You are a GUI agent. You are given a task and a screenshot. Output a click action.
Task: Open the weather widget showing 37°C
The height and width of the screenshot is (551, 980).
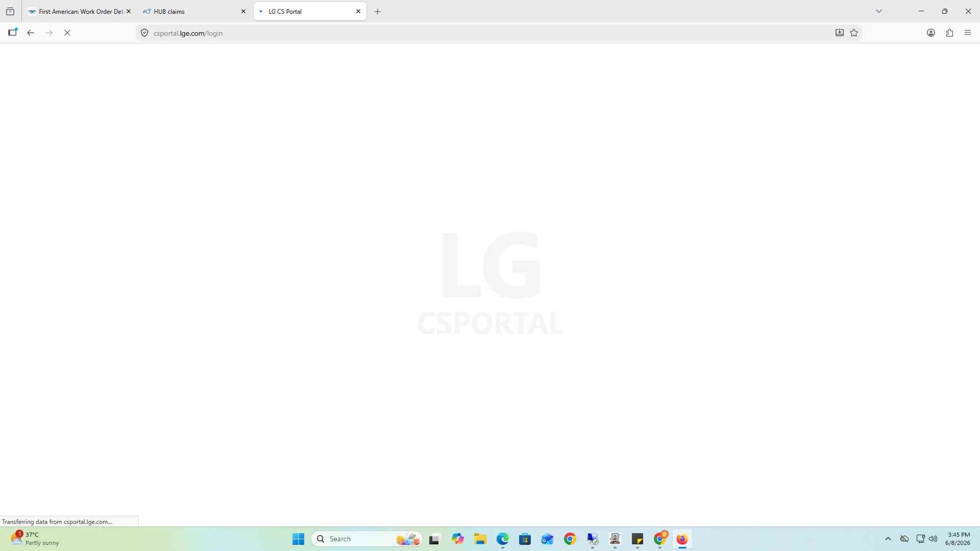36,539
